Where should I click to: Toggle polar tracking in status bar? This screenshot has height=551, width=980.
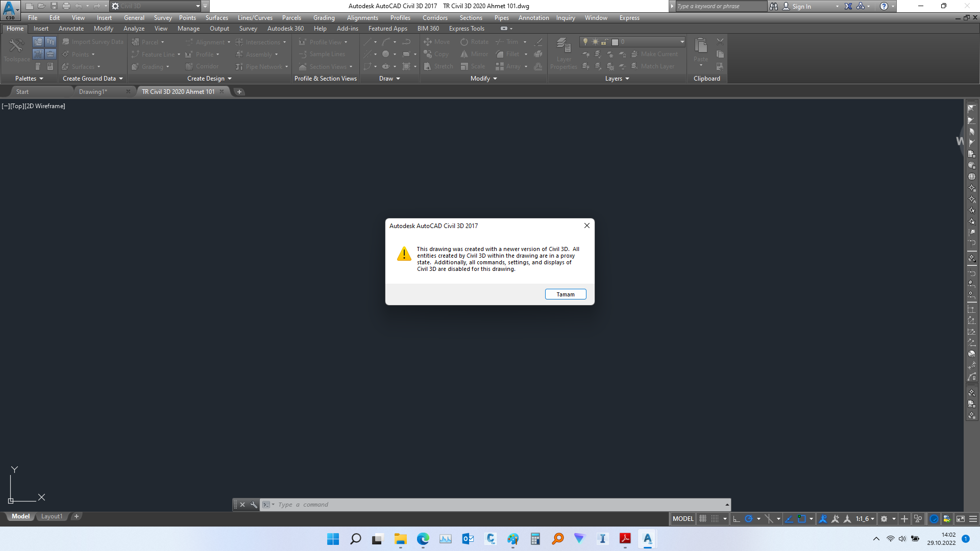point(749,519)
